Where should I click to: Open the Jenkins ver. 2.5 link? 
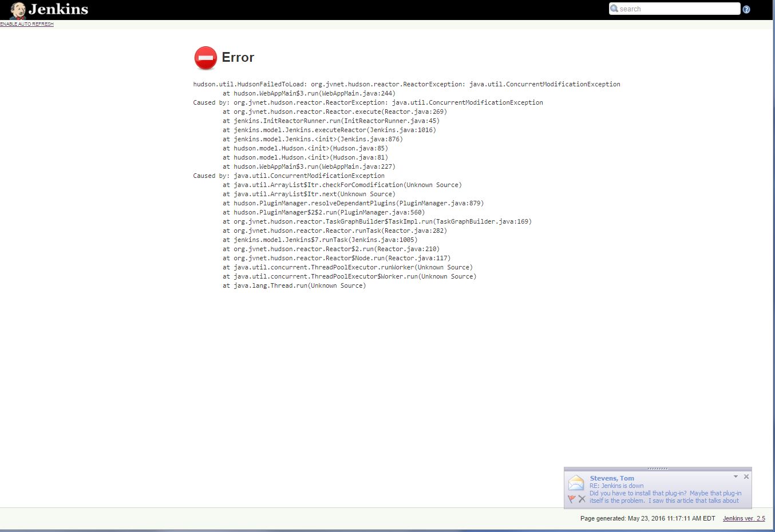tap(744, 518)
